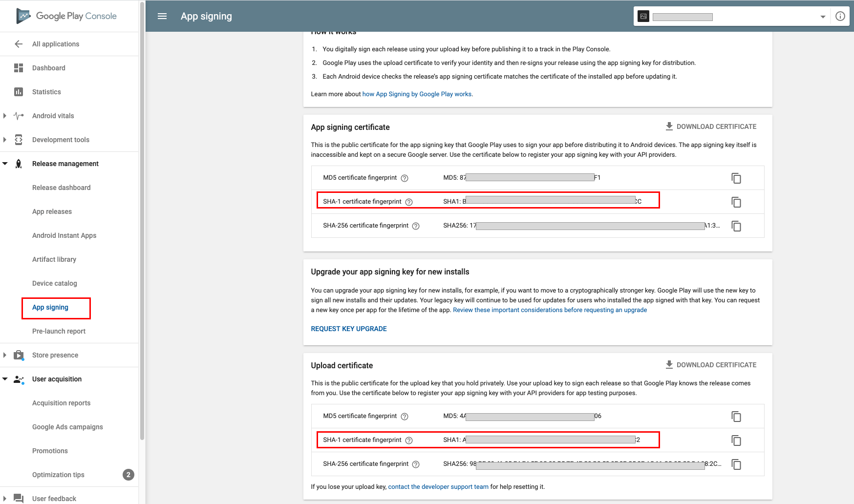Collapse the User acquisition section
Viewport: 854px width, 504px height.
(x=5, y=379)
